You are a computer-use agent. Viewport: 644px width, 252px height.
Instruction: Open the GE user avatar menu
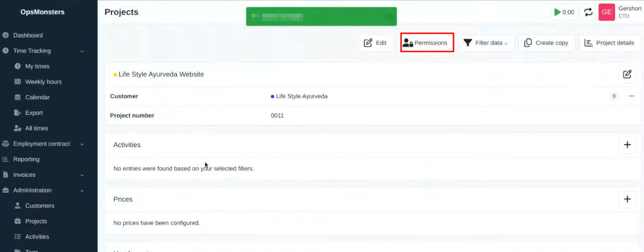pyautogui.click(x=607, y=12)
